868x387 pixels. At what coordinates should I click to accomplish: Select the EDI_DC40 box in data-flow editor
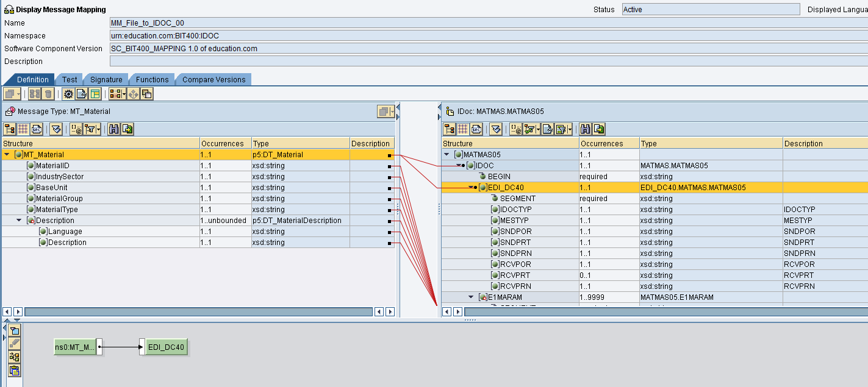(167, 347)
